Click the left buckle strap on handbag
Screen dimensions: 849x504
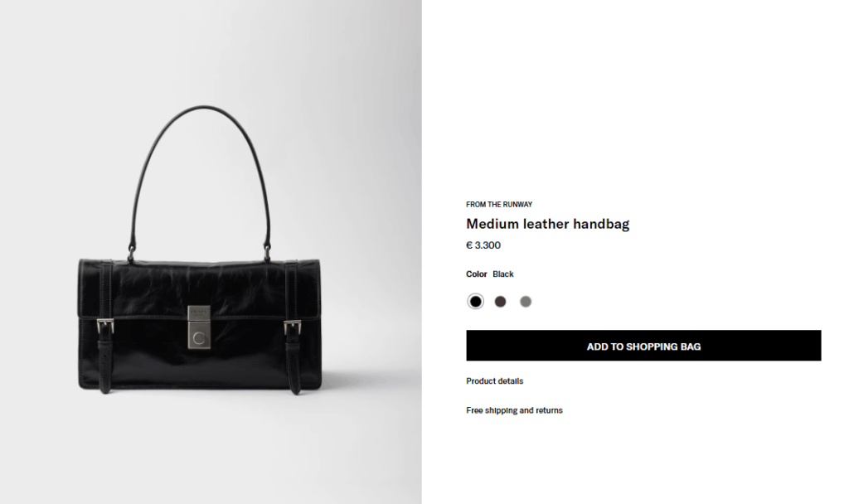pyautogui.click(x=105, y=327)
